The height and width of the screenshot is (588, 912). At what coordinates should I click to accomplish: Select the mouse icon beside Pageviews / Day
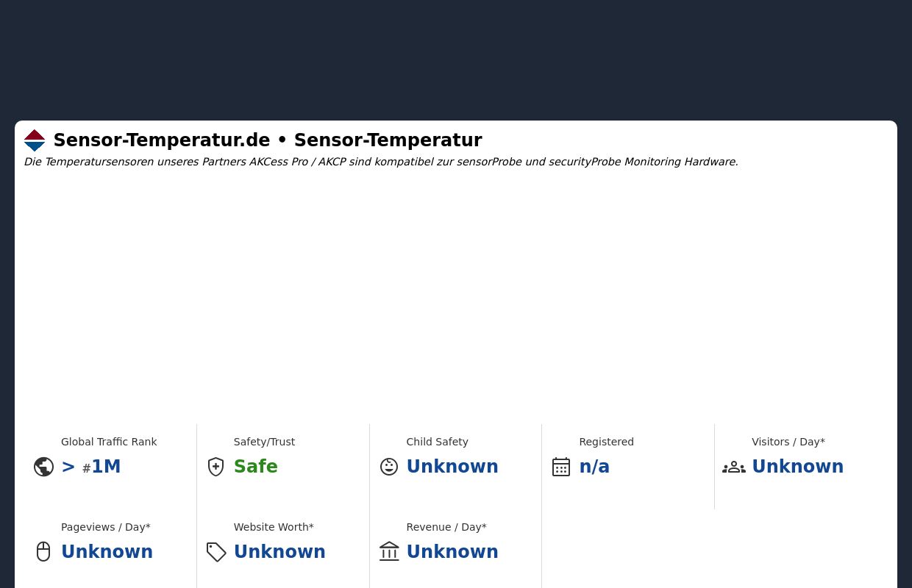(x=43, y=551)
